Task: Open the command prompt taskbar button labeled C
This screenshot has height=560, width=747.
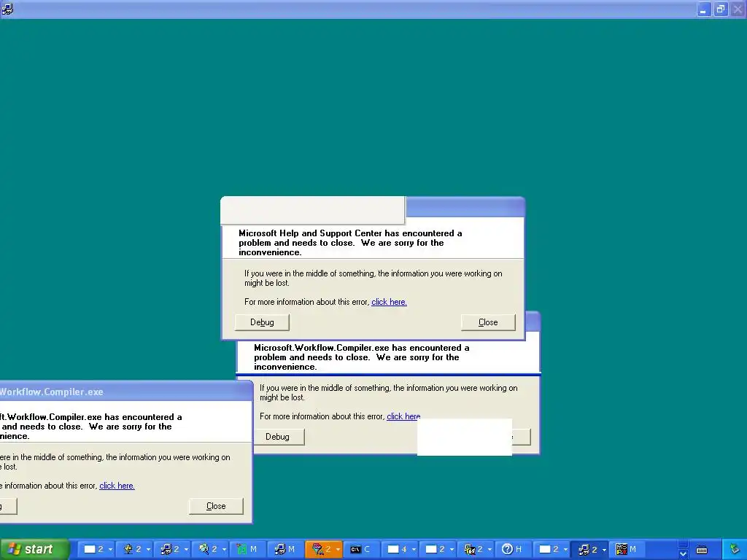Action: pos(361,550)
